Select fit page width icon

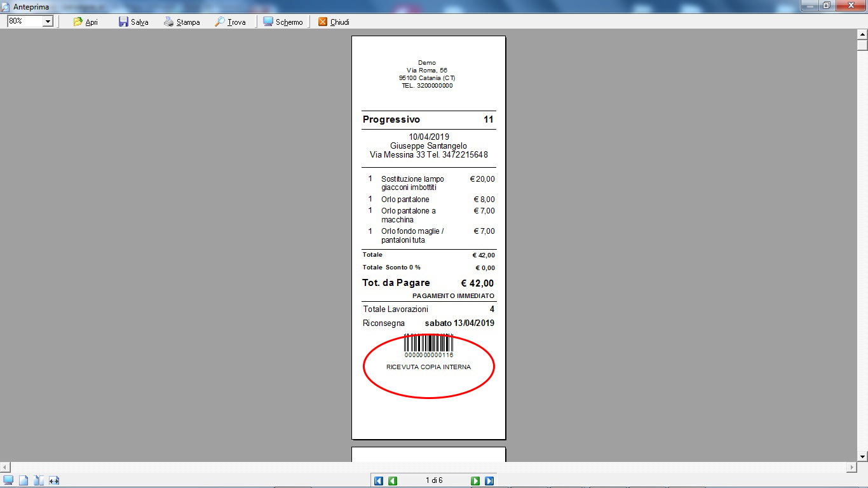point(54,480)
